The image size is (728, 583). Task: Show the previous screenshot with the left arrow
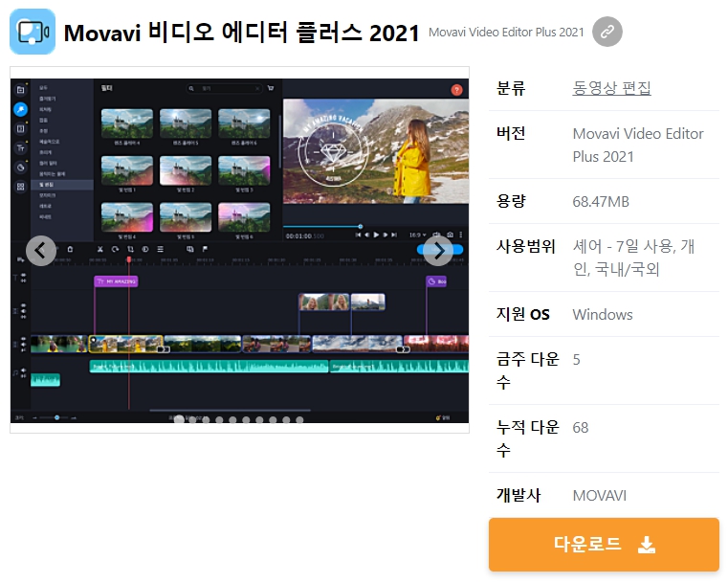pyautogui.click(x=41, y=251)
